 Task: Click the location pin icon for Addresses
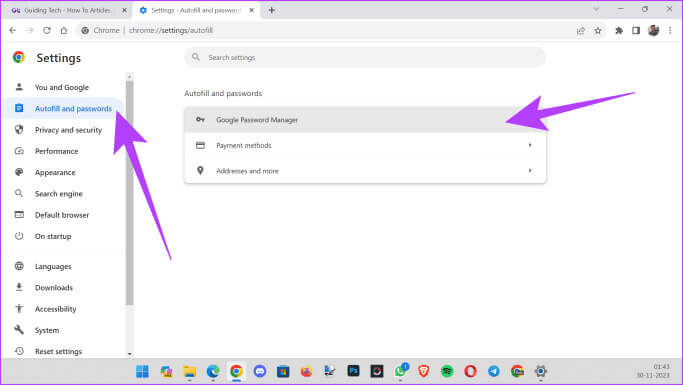[200, 170]
